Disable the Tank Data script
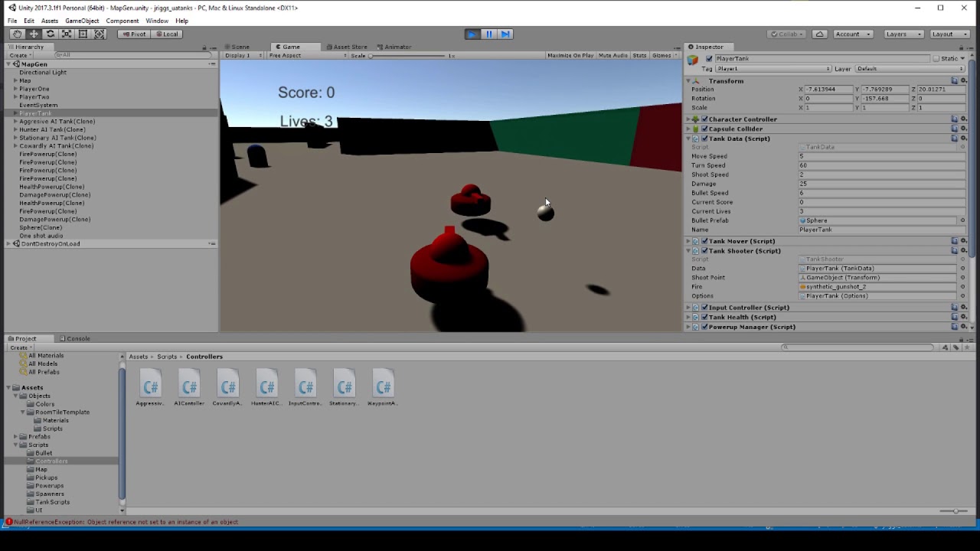This screenshot has width=980, height=551. pyautogui.click(x=704, y=139)
